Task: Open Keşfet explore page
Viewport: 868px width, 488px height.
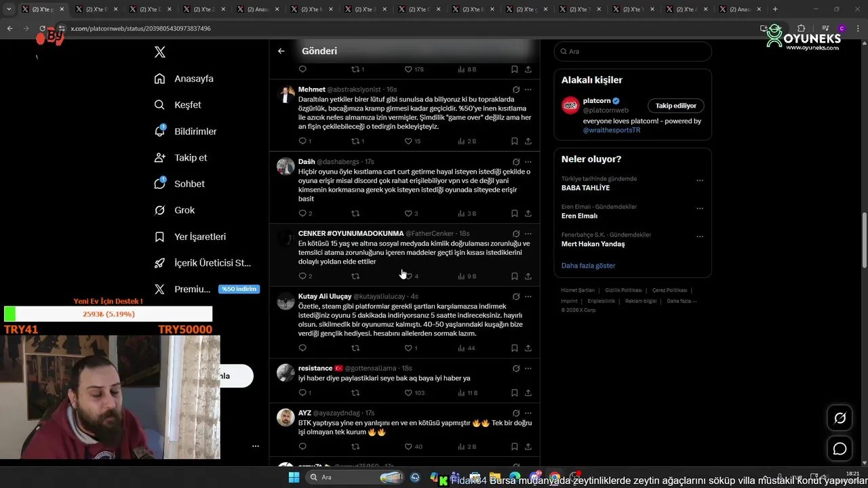Action: point(178,105)
